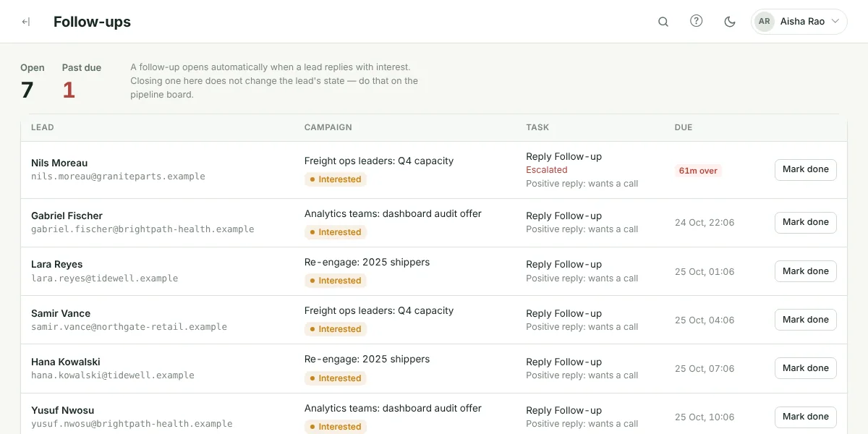Click email hana.kowalski@tidewell.example
The image size is (868, 434).
coord(113,375)
